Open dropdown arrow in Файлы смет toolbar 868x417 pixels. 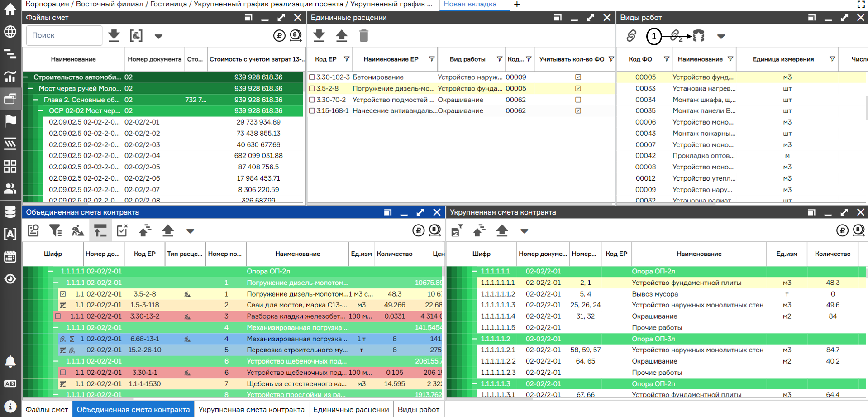pos(158,36)
